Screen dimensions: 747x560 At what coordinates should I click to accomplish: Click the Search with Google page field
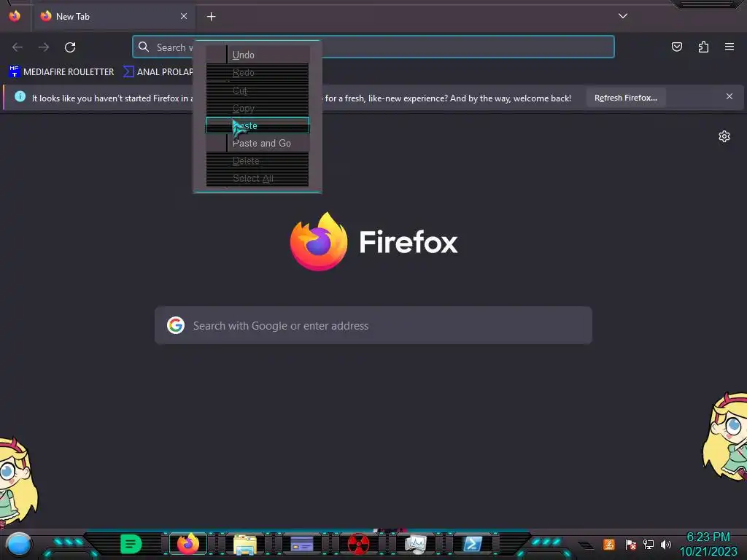pos(373,326)
